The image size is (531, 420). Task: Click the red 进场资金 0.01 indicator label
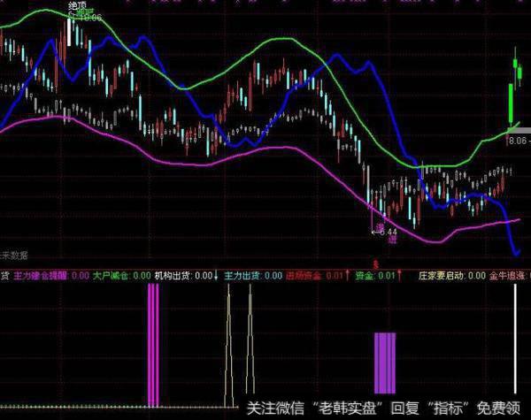pos(314,276)
